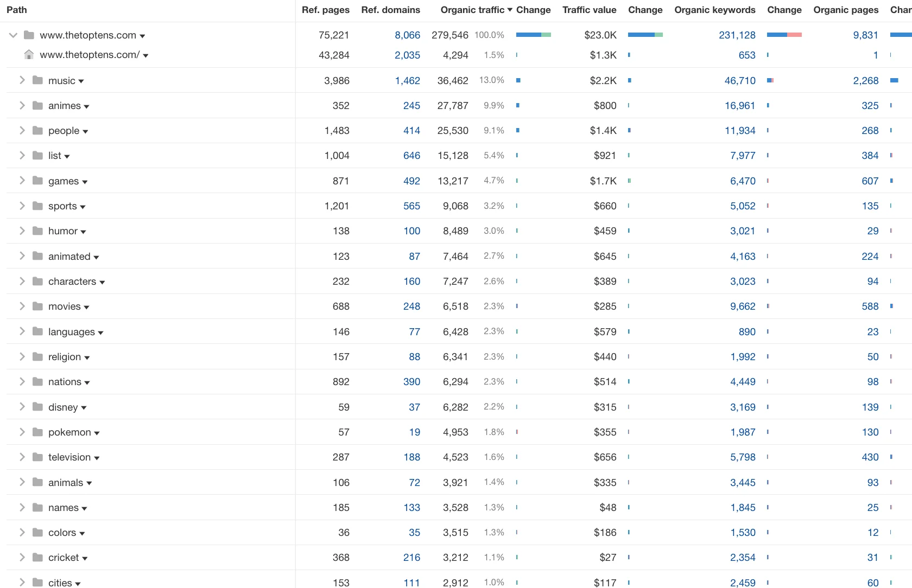Click the folder icon beside sports
The width and height of the screenshot is (912, 588).
(x=36, y=206)
